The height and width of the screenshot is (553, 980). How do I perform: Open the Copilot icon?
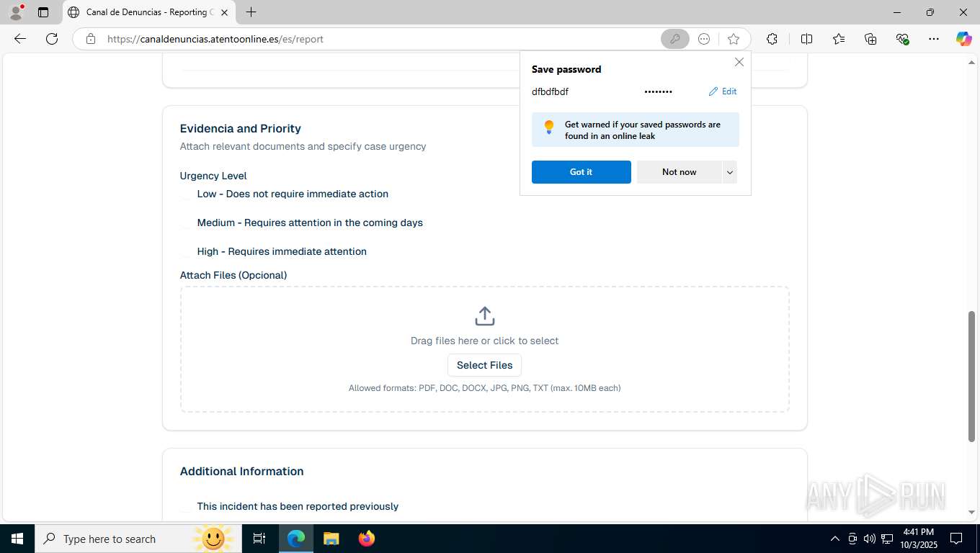964,39
